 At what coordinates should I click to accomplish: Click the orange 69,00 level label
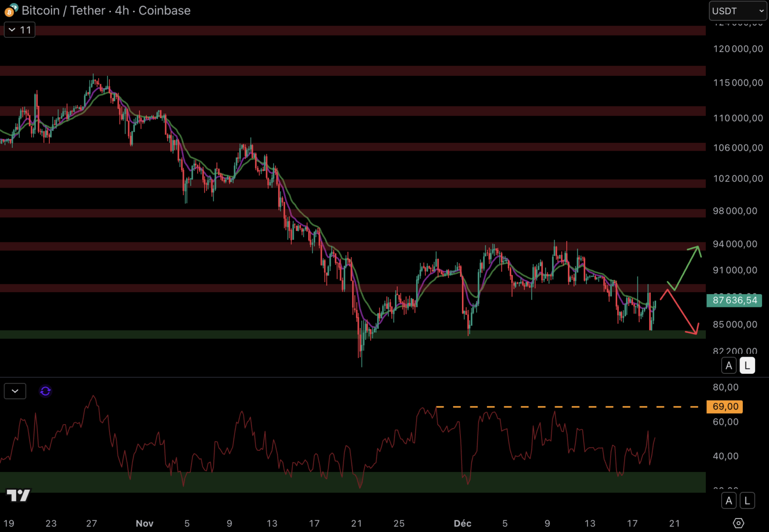coord(725,407)
